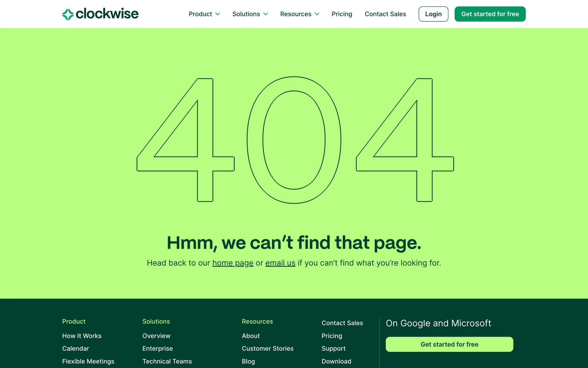Click the email us link

(x=280, y=263)
